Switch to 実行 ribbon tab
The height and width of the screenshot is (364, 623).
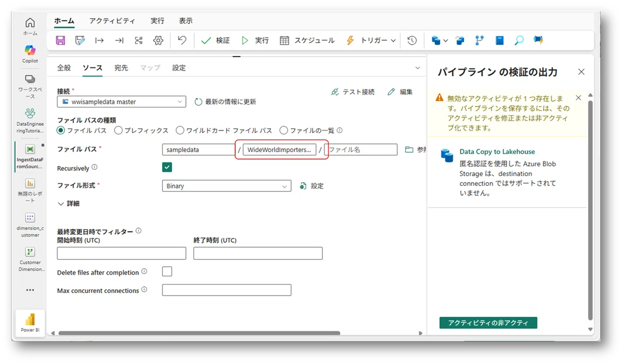pyautogui.click(x=157, y=21)
